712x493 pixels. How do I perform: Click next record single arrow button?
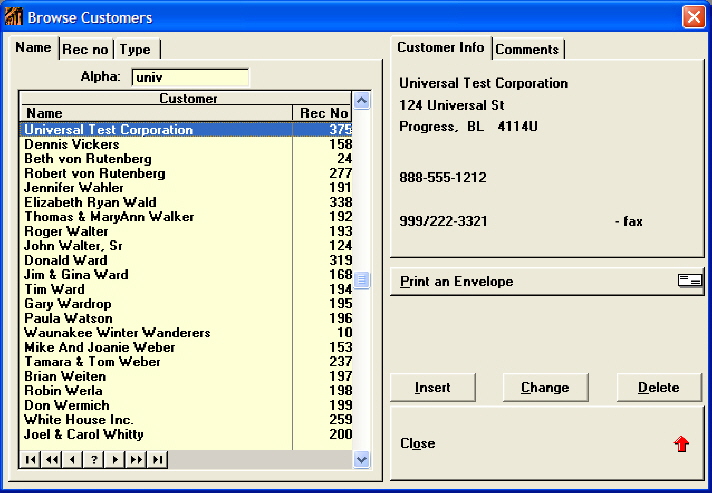click(x=116, y=459)
